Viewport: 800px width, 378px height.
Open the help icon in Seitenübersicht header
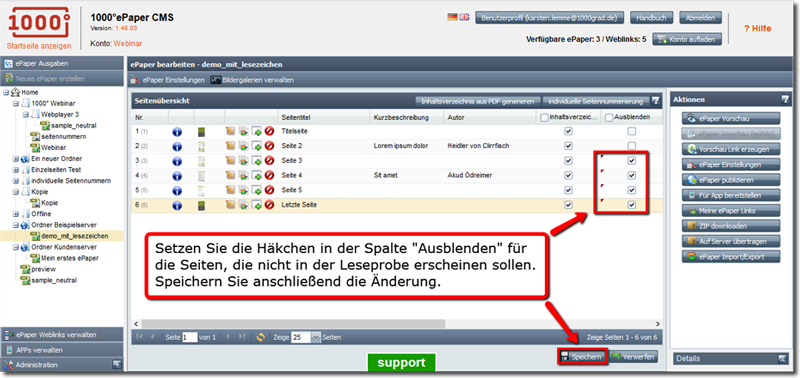point(656,100)
